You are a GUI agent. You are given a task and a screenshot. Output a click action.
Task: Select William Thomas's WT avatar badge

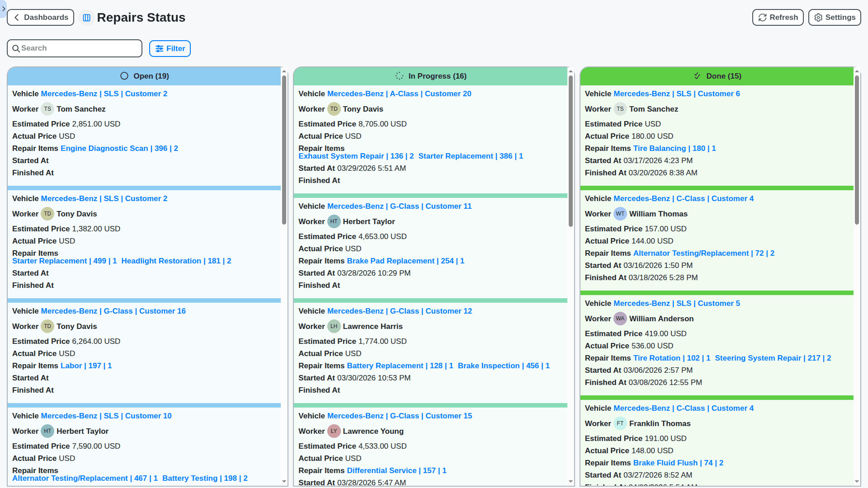[620, 214]
